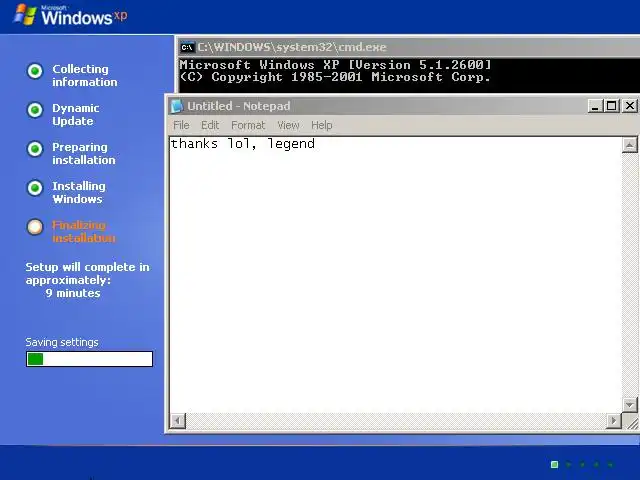Open the Notepad Edit menu

pyautogui.click(x=210, y=125)
